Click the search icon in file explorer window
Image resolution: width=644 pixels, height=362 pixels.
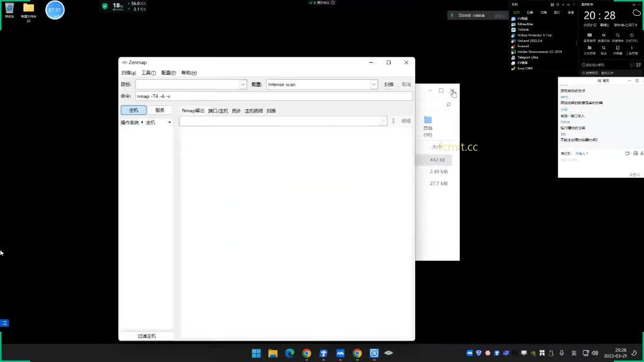[x=448, y=105]
